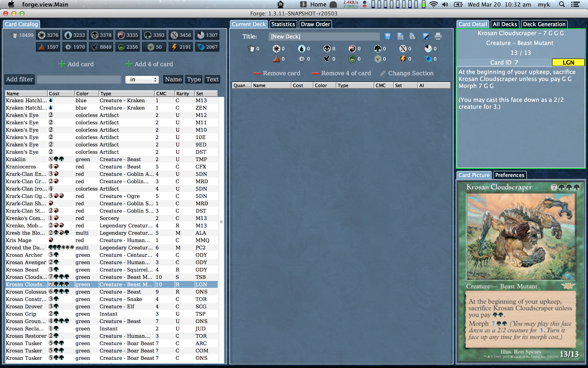Image resolution: width=588 pixels, height=368 pixels.
Task: Click the Wi-Fi status icon
Action: click(x=433, y=4)
